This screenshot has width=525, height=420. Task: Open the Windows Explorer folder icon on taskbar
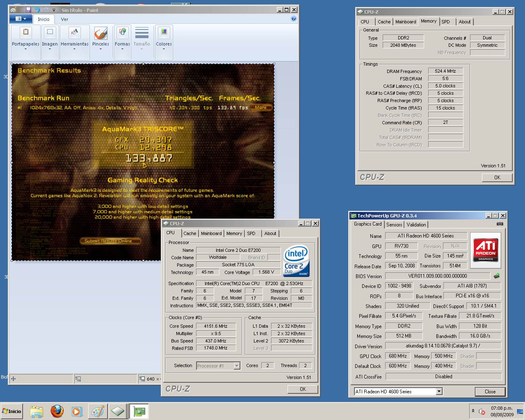pos(37,411)
